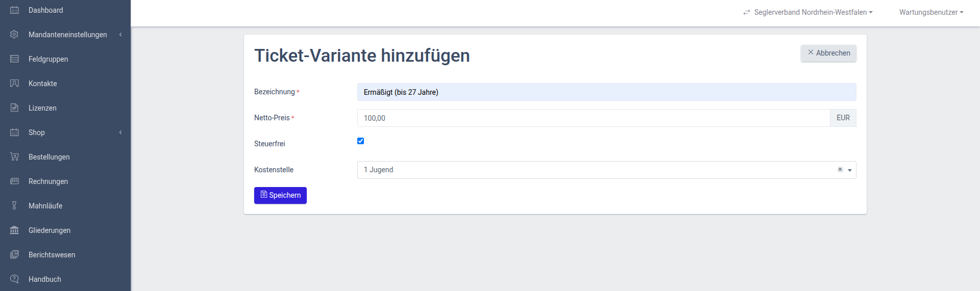Click the Lizenzen document icon
Image resolution: width=980 pixels, height=291 pixels.
(14, 108)
